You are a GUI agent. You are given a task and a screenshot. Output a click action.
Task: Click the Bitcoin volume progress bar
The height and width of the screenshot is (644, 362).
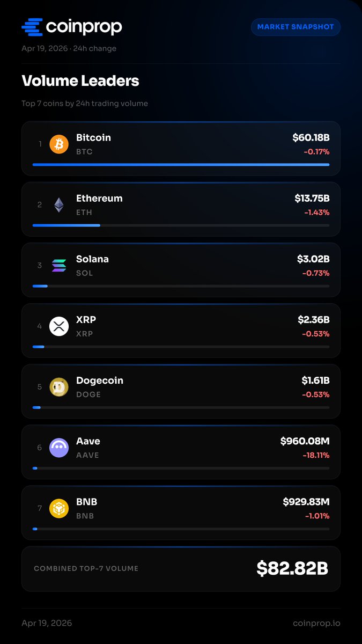click(x=181, y=165)
